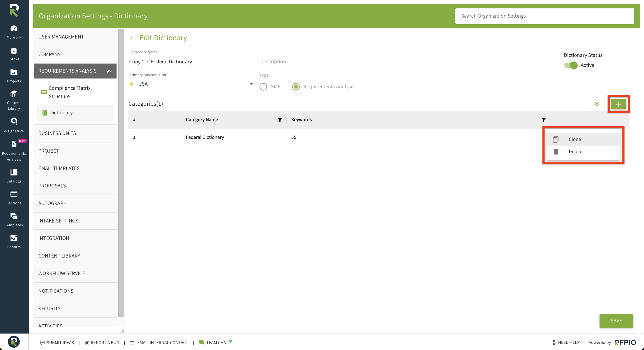Click the double-chevron expand all categories button
The image size is (644, 350).
(596, 104)
